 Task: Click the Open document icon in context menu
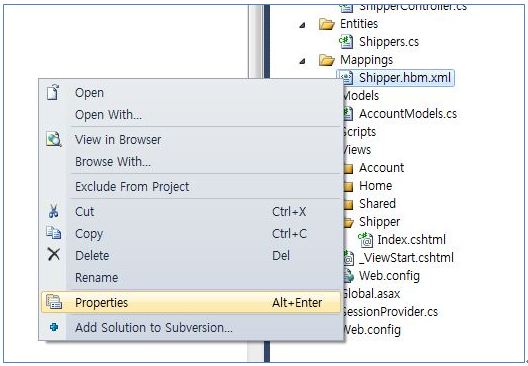click(53, 92)
